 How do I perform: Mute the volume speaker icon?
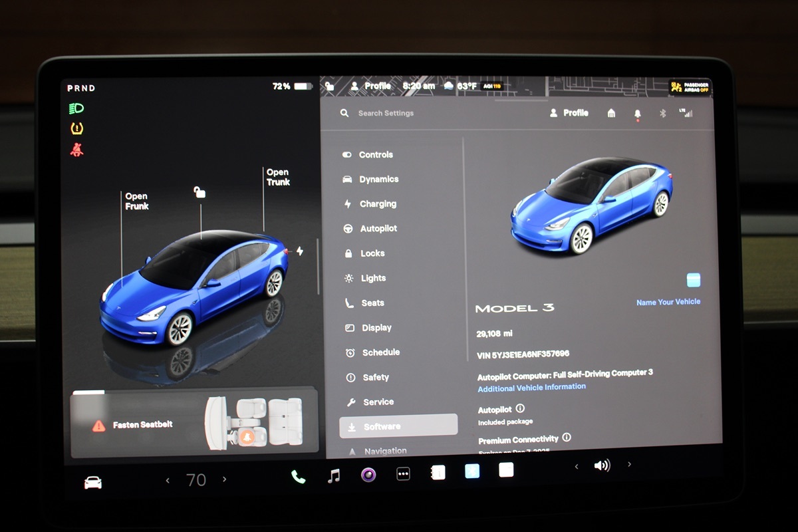coord(602,465)
